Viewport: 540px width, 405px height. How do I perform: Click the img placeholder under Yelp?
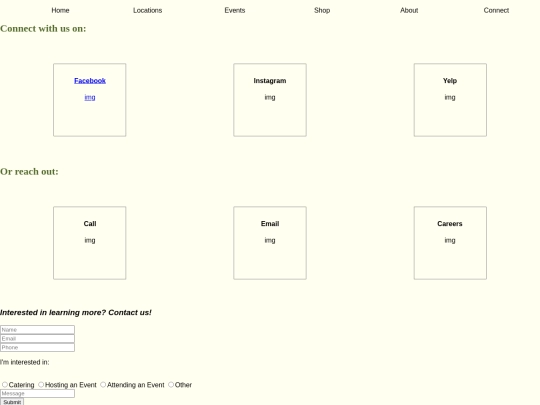[x=450, y=97]
